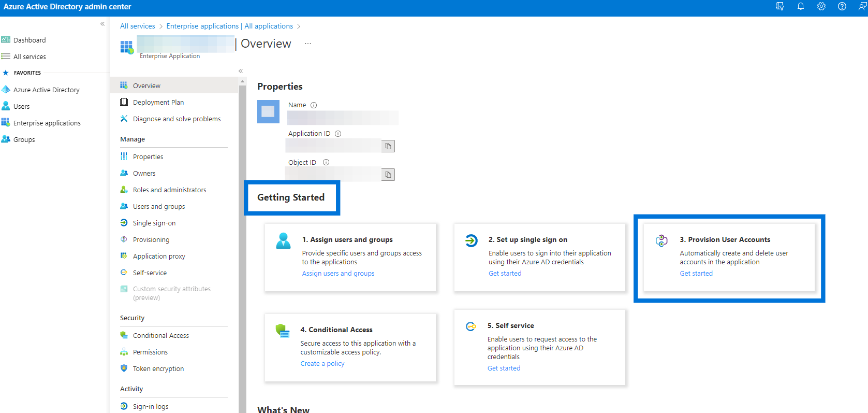This screenshot has height=413, width=868.
Task: Click the Enterprise applications grid icon
Action: (x=6, y=123)
